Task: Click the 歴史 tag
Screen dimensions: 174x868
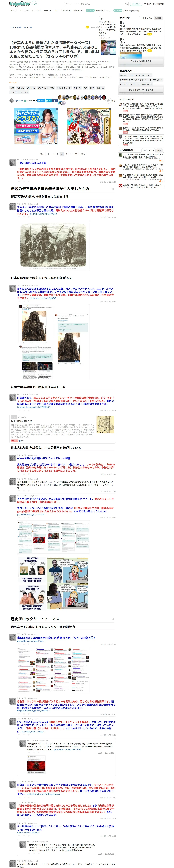Action: pos(12,88)
